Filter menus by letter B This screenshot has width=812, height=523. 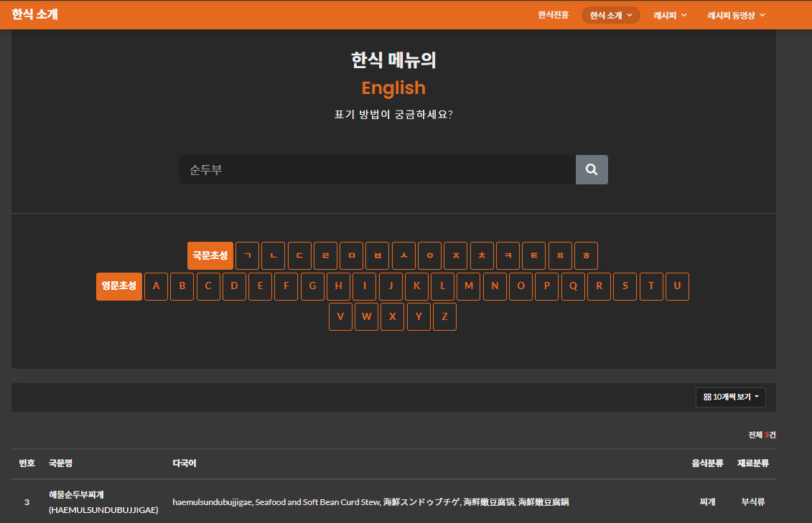coord(182,286)
